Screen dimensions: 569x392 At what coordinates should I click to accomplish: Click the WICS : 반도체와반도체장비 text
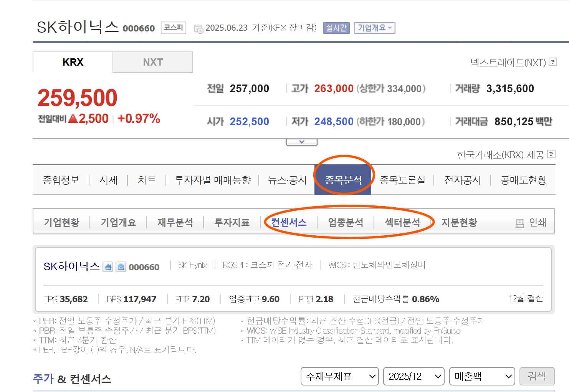pyautogui.click(x=377, y=265)
